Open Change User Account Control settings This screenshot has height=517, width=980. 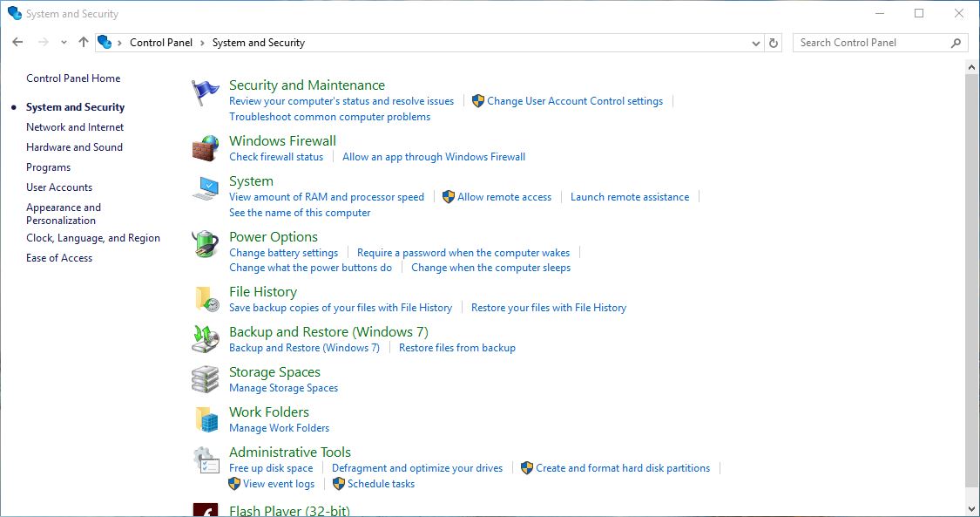[574, 101]
